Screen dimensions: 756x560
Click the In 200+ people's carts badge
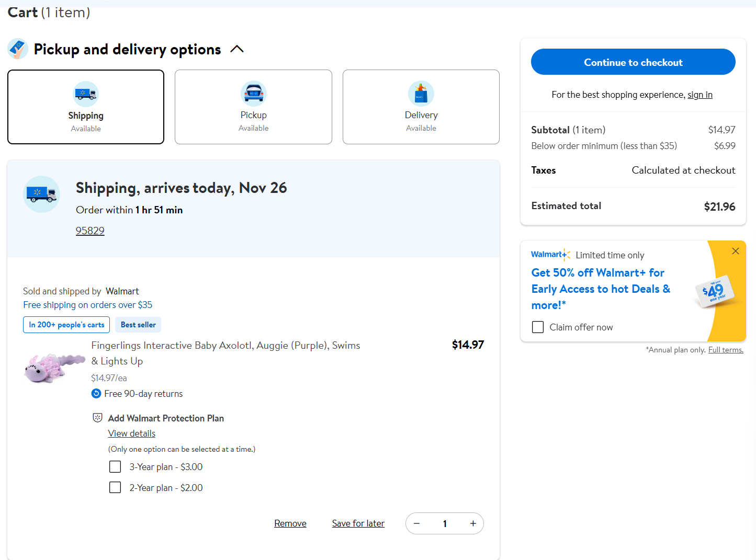[66, 325]
